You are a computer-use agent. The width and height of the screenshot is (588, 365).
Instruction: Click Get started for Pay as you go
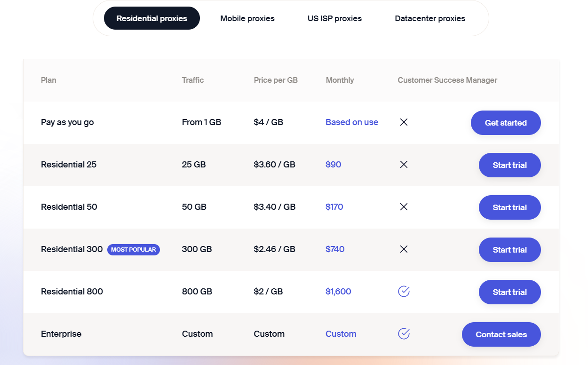(506, 123)
